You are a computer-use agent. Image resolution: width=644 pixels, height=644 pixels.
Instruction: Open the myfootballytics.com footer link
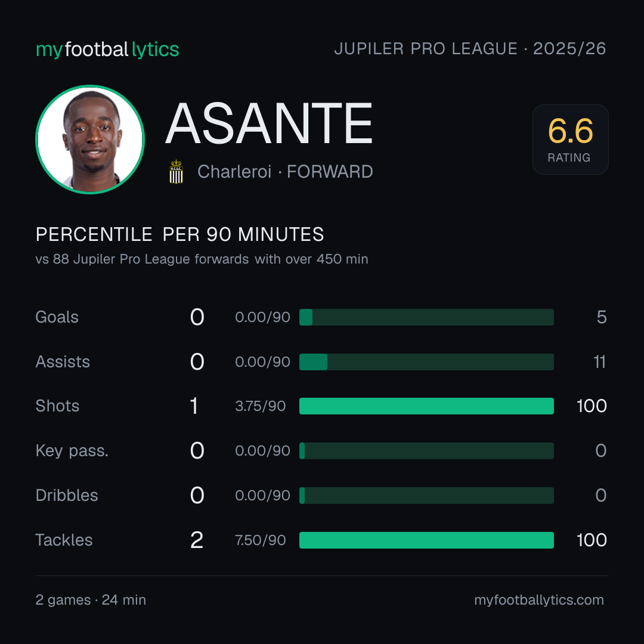(539, 600)
